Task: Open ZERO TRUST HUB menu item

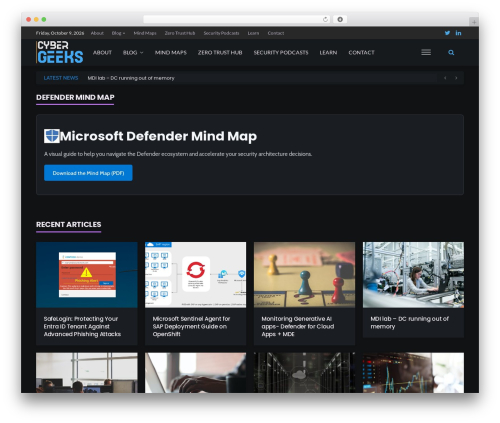Action: (220, 52)
